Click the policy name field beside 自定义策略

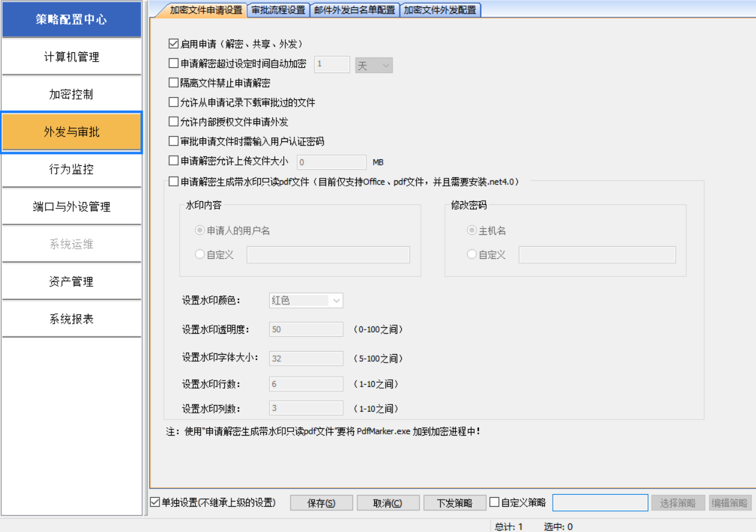click(x=600, y=502)
